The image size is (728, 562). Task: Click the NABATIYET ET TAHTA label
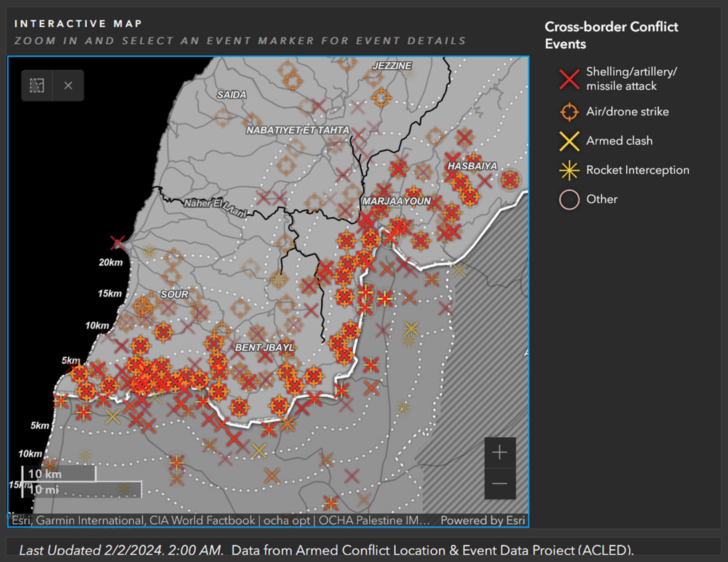[x=297, y=130]
